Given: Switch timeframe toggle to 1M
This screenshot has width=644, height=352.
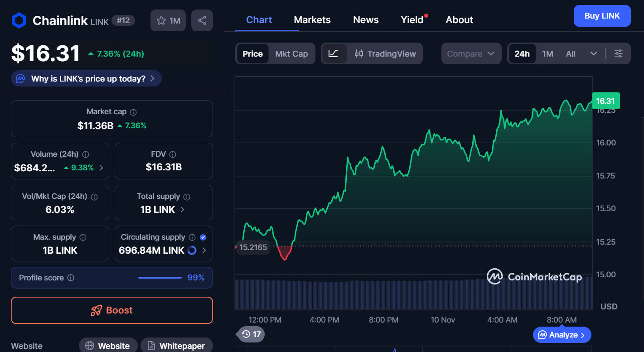Looking at the screenshot, I should click(547, 53).
